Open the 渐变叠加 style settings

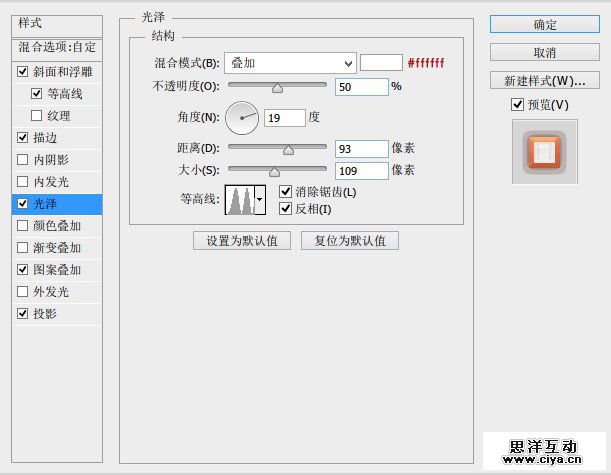click(x=57, y=248)
